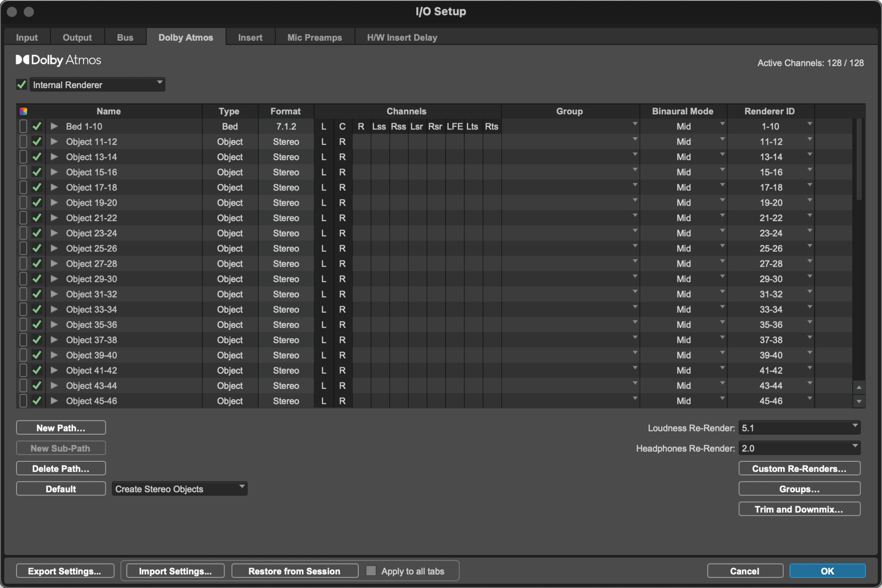The image size is (882, 588).
Task: Open Trim and Downmix settings
Action: click(799, 509)
